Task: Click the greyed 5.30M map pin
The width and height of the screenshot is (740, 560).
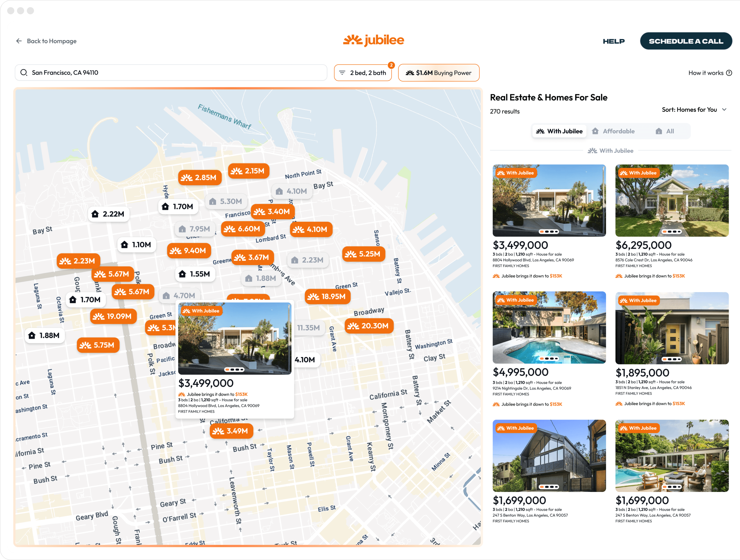Action: point(226,201)
